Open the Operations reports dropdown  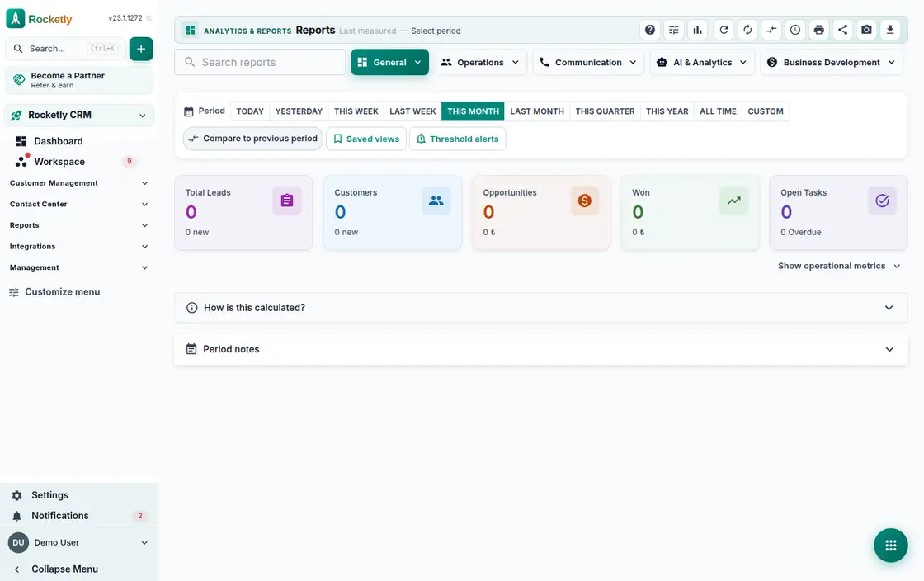click(x=479, y=63)
